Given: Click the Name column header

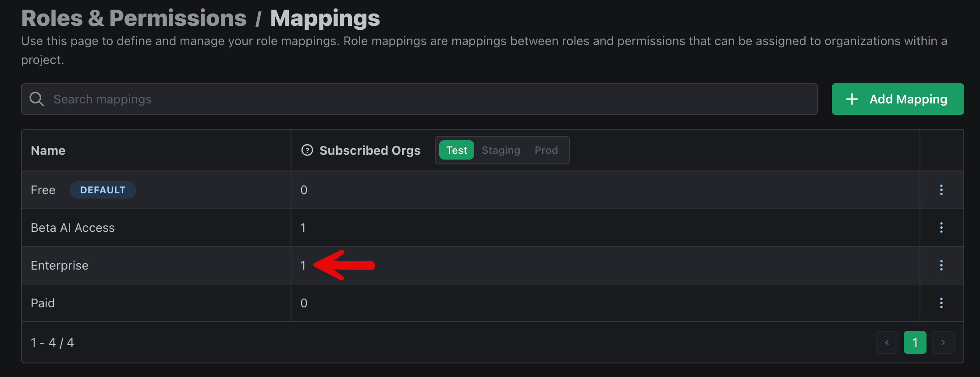Looking at the screenshot, I should click(x=48, y=150).
